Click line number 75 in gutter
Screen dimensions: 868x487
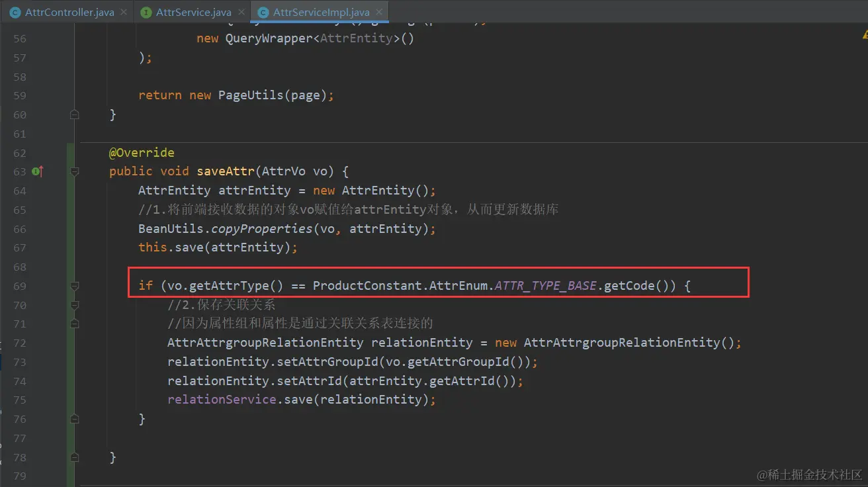pyautogui.click(x=19, y=400)
